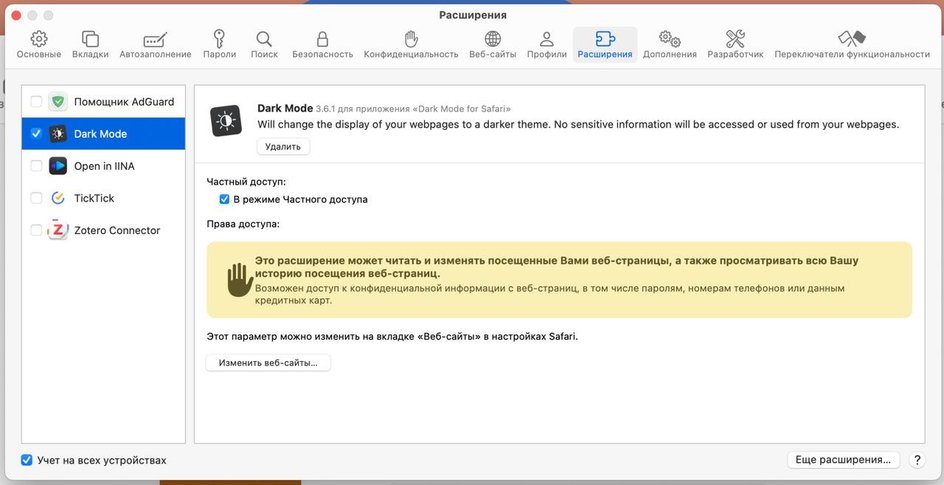The height and width of the screenshot is (485, 944).
Task: Click the hand warning icon in yellow box
Action: click(240, 279)
